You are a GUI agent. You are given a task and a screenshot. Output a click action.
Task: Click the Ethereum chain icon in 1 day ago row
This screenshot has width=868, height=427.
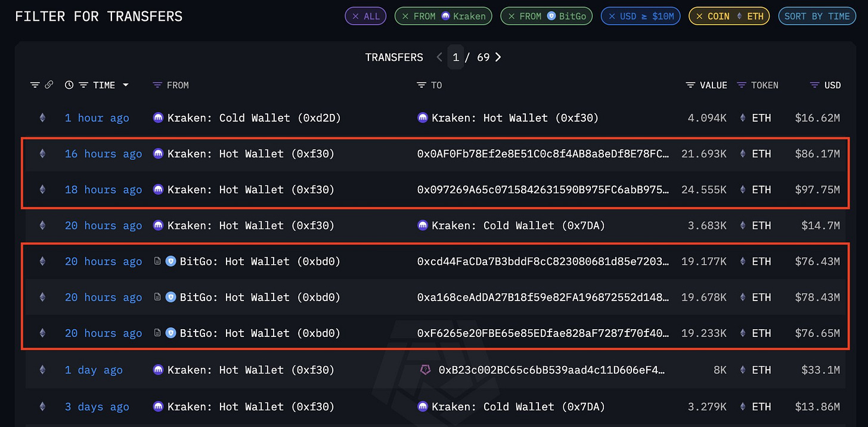pos(42,370)
